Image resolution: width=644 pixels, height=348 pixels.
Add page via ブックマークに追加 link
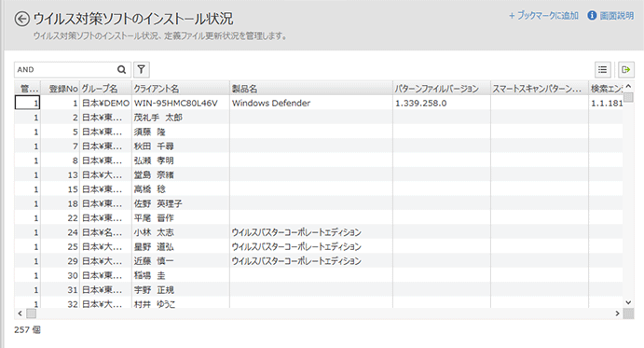[543, 16]
